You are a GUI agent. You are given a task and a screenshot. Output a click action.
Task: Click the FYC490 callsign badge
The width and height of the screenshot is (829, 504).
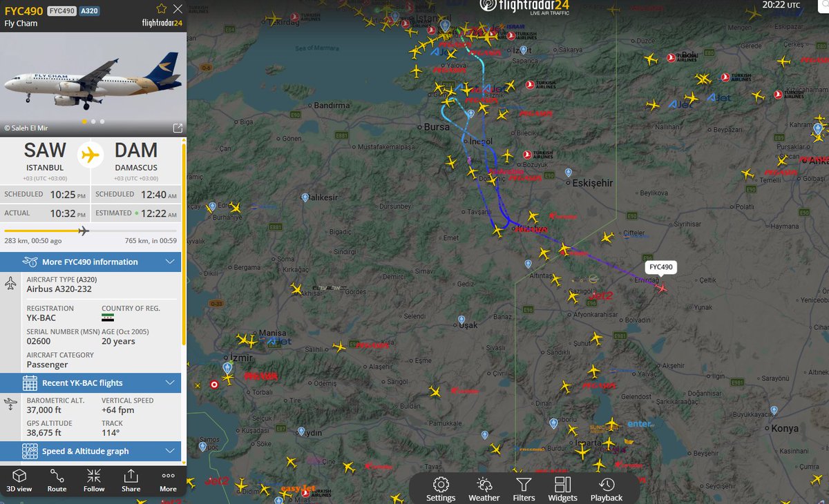tap(62, 11)
